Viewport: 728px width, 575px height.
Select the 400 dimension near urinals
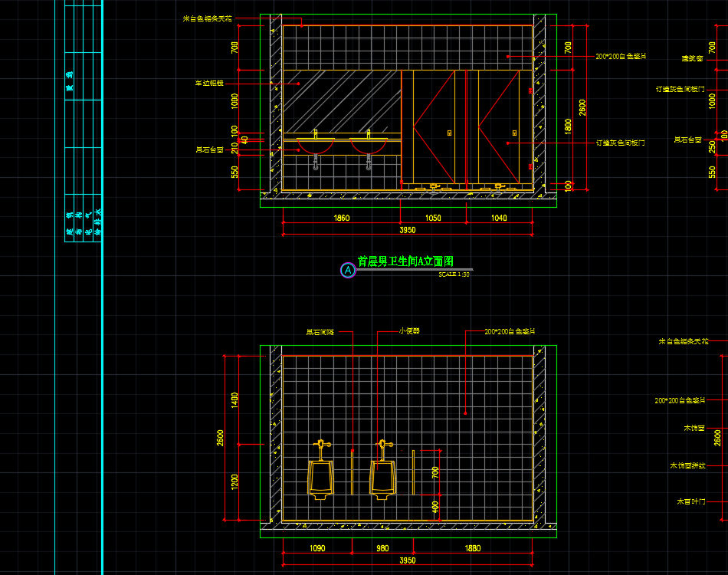click(435, 507)
